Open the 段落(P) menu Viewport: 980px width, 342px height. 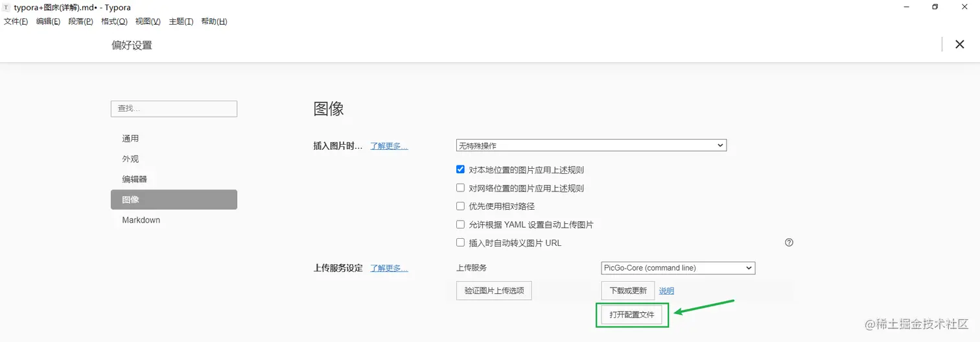point(80,21)
